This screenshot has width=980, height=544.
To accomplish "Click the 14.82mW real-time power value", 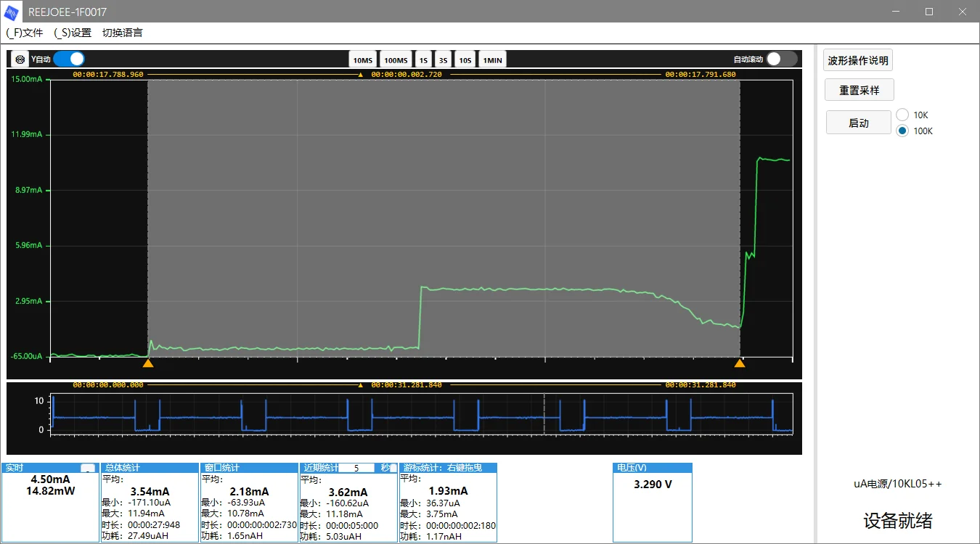I will tap(50, 491).
